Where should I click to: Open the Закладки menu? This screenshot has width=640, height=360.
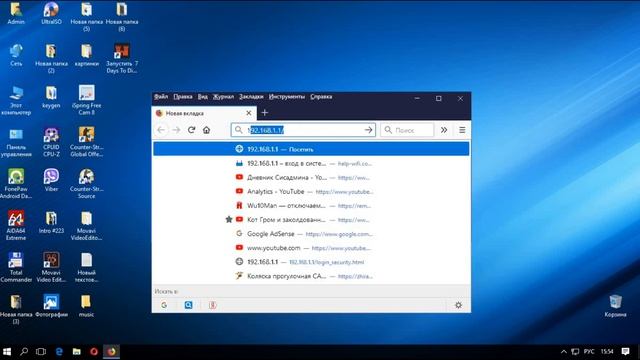[x=251, y=97]
